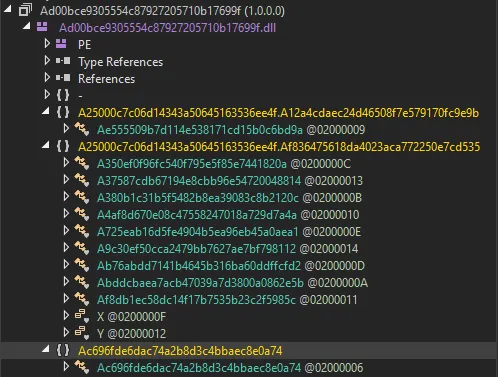Screen dimensions: 498x377
Task: Select the A350ef0f96fc540f795e5f85e7441820a @0200000C text
Action: click(x=224, y=164)
